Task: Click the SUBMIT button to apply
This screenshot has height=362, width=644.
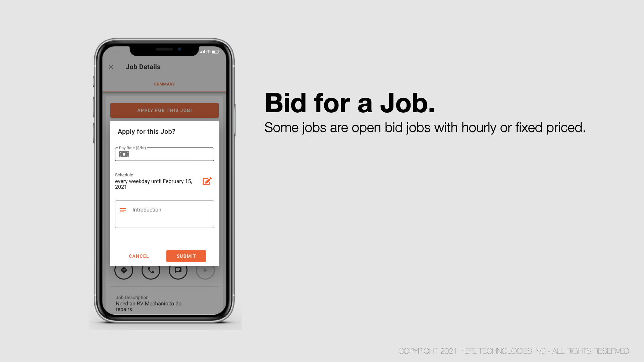Action: click(x=186, y=256)
